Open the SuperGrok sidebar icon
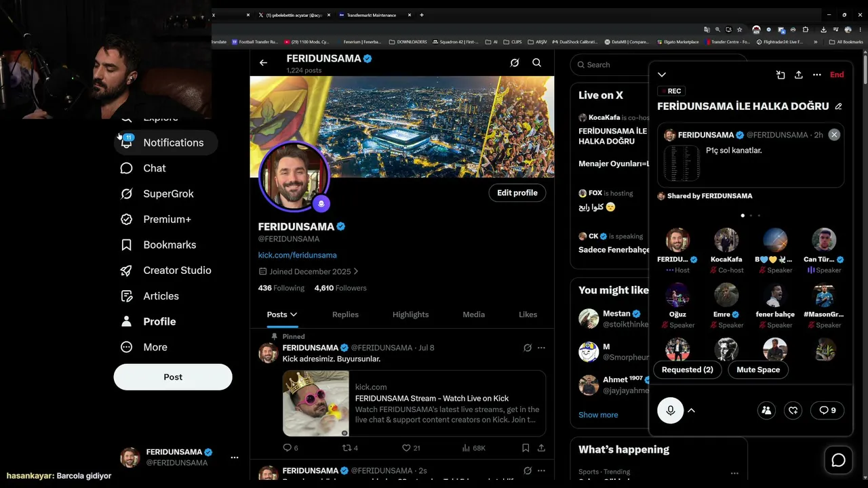This screenshot has width=868, height=488. [x=126, y=194]
